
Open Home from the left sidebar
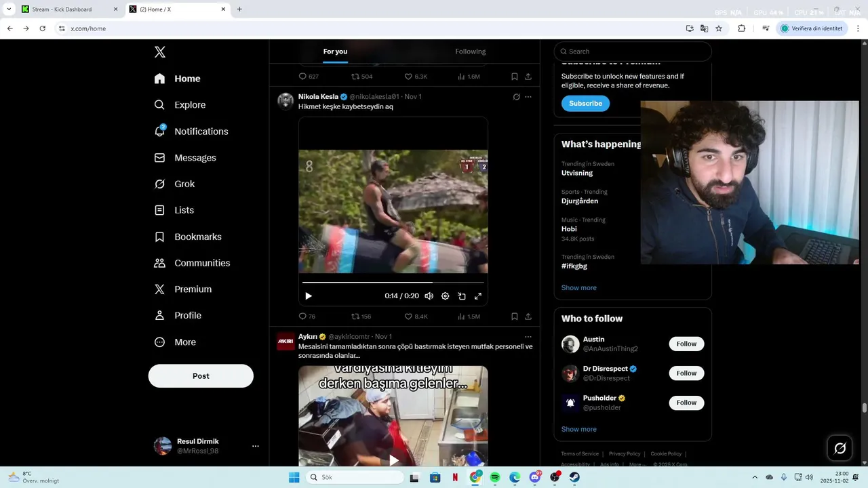pyautogui.click(x=177, y=79)
